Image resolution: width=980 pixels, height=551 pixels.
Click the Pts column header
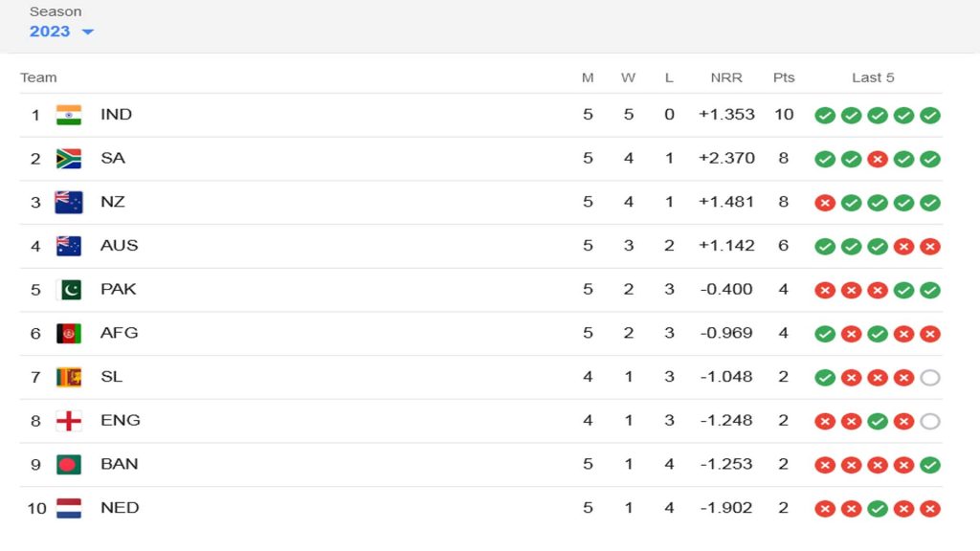click(784, 77)
